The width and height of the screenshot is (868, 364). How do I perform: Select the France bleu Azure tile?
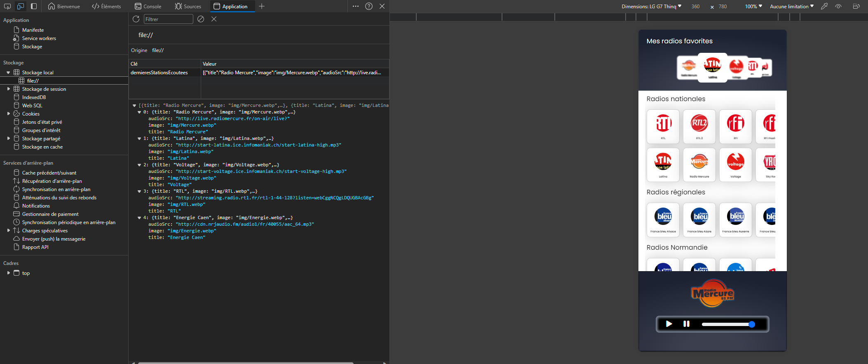699,220
